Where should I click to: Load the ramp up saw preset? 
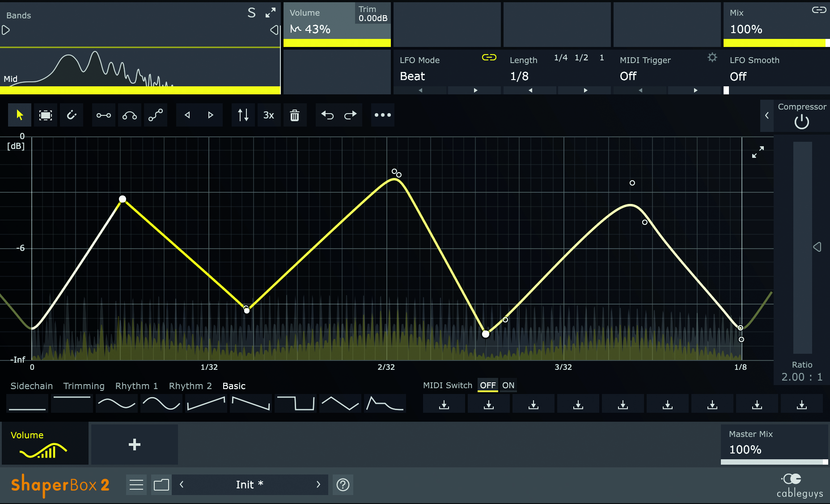click(206, 403)
